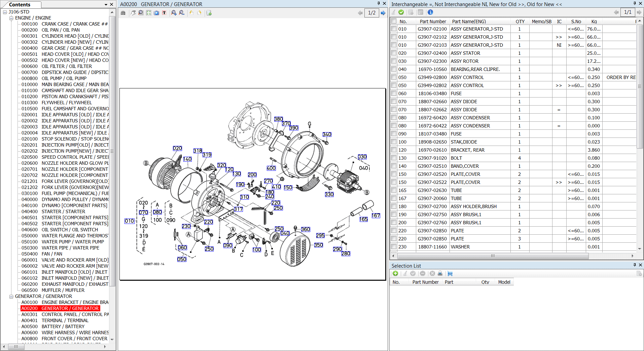Check the box for BEARING,REAR CLIPRE row
The image size is (644, 351).
pyautogui.click(x=393, y=69)
